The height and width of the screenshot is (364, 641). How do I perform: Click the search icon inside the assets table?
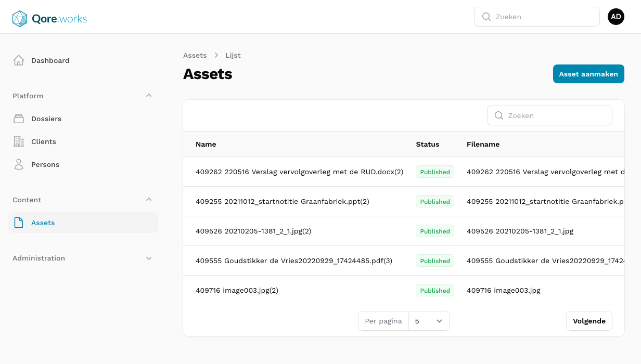[498, 115]
